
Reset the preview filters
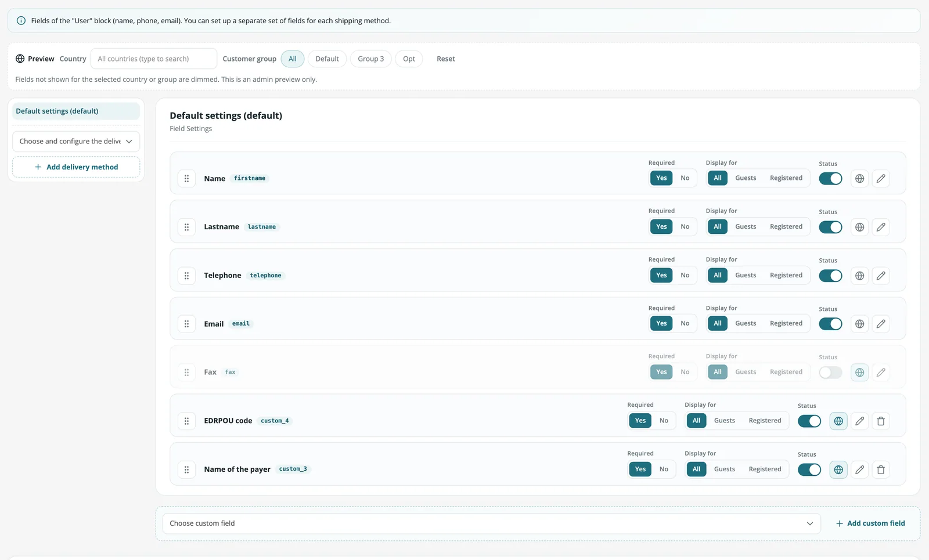point(446,59)
